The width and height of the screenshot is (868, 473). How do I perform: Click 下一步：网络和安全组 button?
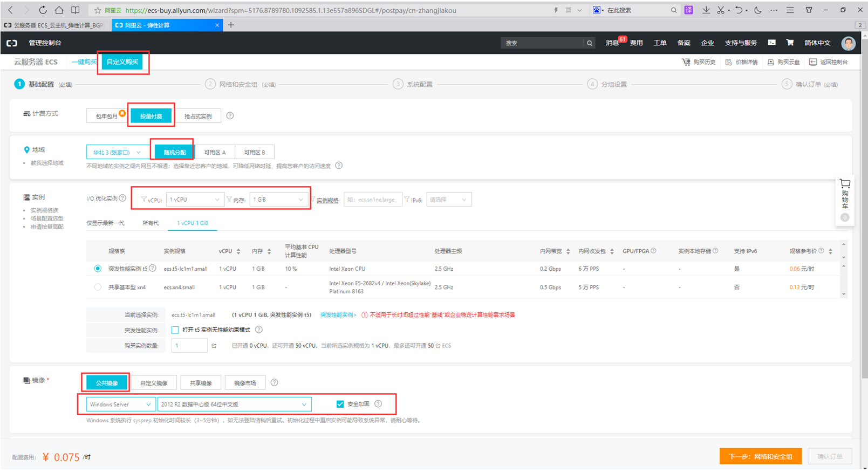click(x=760, y=456)
